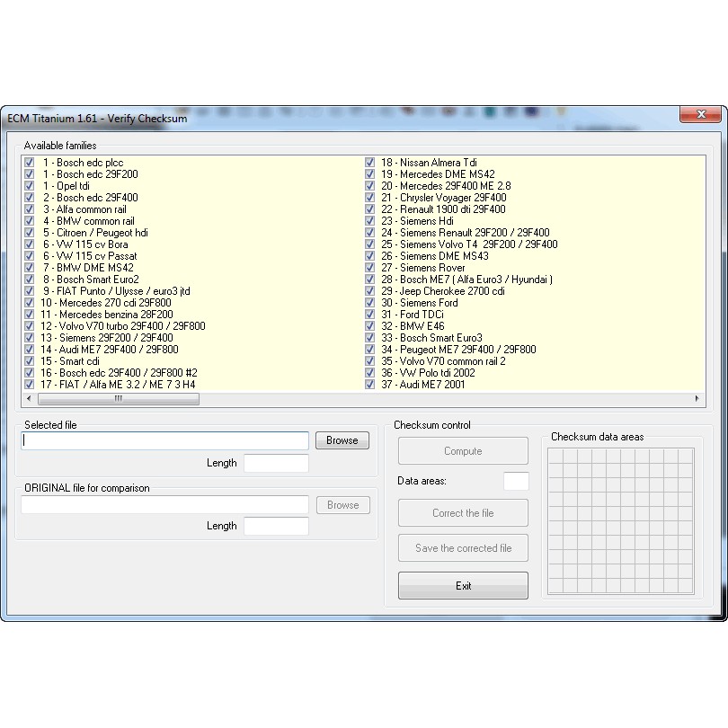Toggle the Siemens Rover checkbox
This screenshot has width=728, height=728.
[x=369, y=268]
